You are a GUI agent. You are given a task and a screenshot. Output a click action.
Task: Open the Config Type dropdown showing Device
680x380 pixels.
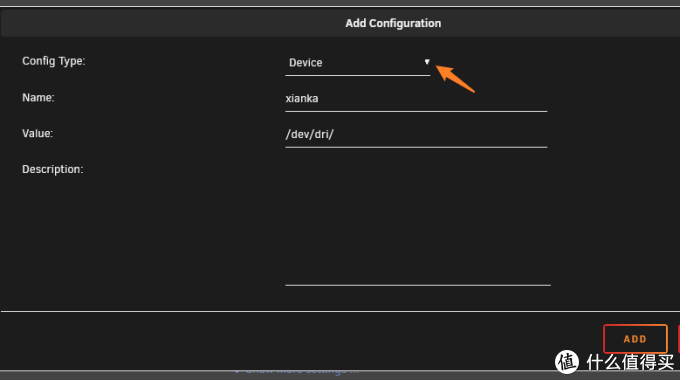click(x=357, y=63)
